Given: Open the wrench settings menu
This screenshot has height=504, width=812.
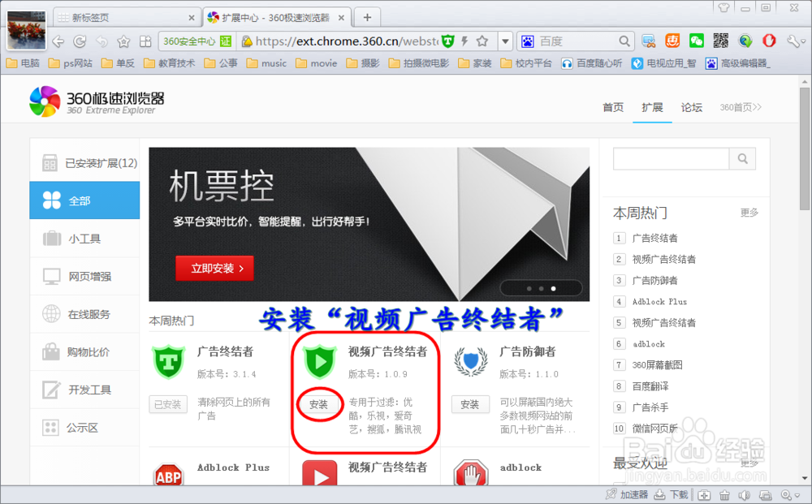Looking at the screenshot, I should click(x=793, y=41).
